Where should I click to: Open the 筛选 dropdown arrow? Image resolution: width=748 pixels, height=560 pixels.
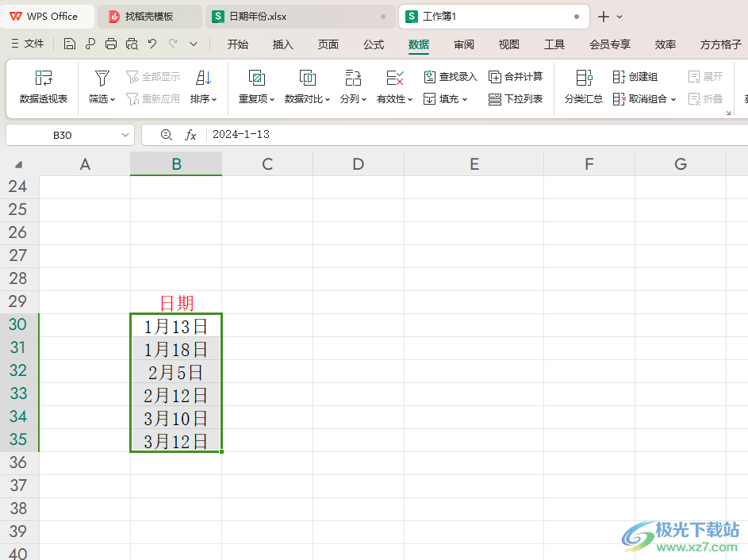(113, 100)
